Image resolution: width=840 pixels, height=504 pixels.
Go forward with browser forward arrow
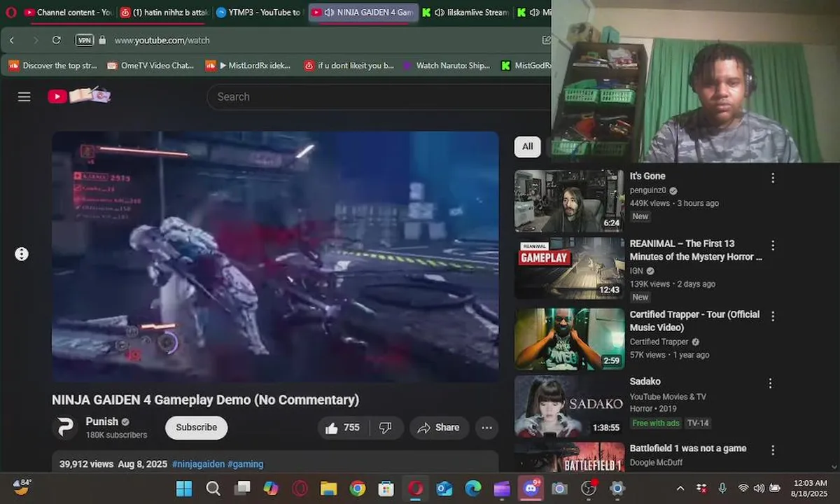tap(36, 40)
